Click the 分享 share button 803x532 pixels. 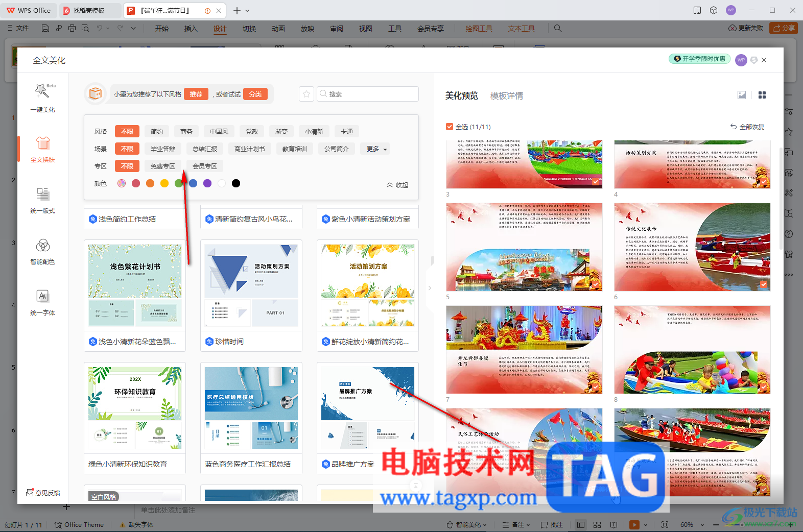tap(784, 28)
